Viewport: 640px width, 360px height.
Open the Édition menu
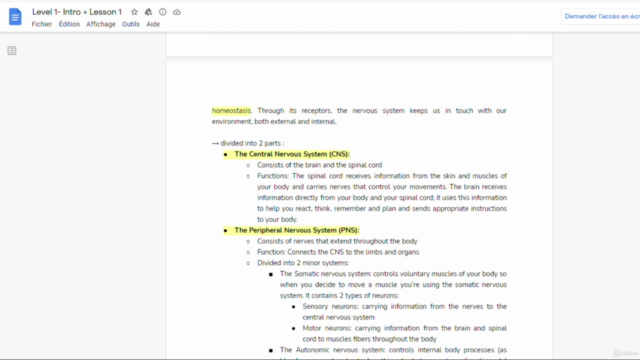coord(69,24)
